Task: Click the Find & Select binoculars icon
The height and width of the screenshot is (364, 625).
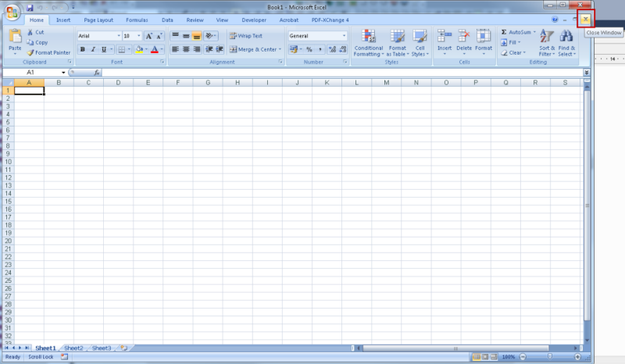Action: [566, 37]
